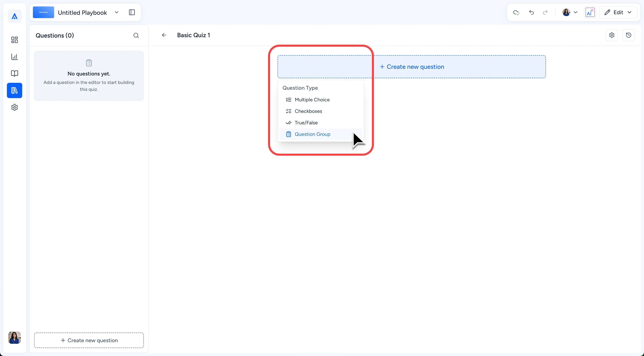Redo the last action
644x356 pixels.
(x=545, y=12)
